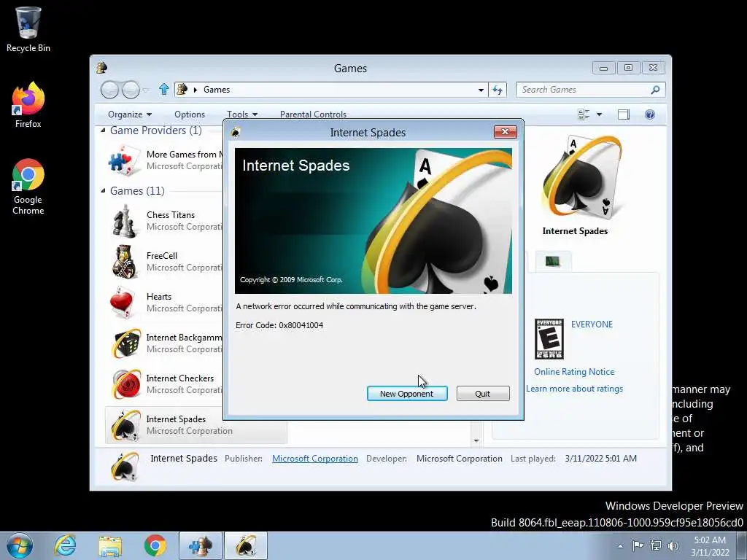Toggle the preview pane icon
The image size is (747, 560).
[624, 114]
